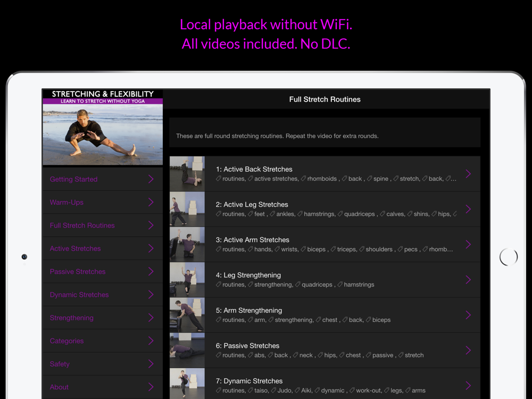This screenshot has width=532, height=399.
Task: Expand the Active Stretches chevron arrow
Action: (x=151, y=248)
